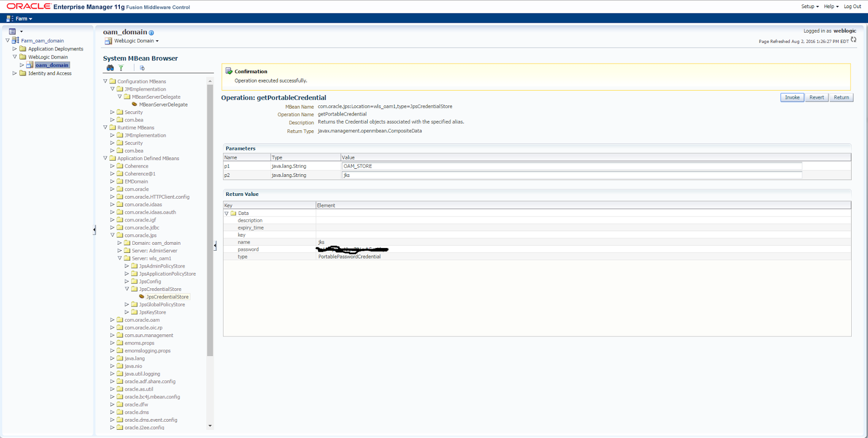The width and height of the screenshot is (868, 438).
Task: Click the Configuration MBeans folder icon
Action: pyautogui.click(x=113, y=81)
